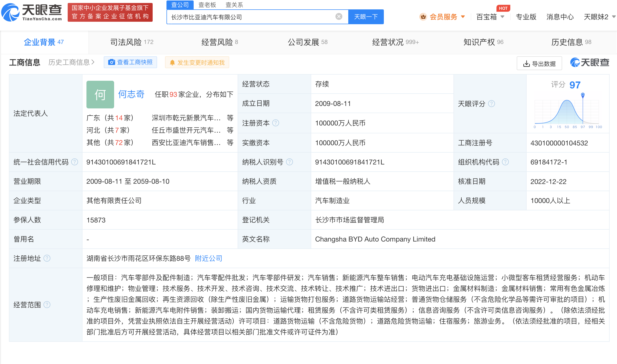Click the 天眼一下 search button

[x=366, y=17]
